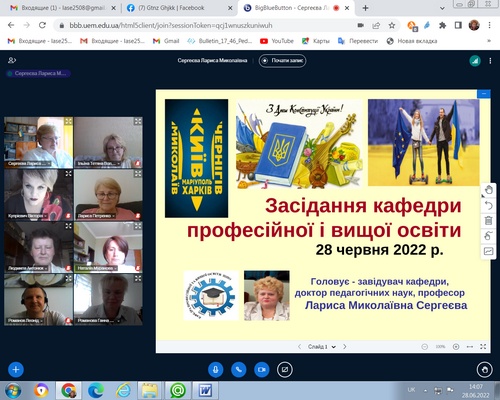Reload the page
Image resolution: width=500 pixels, height=400 pixels.
tap(42, 25)
